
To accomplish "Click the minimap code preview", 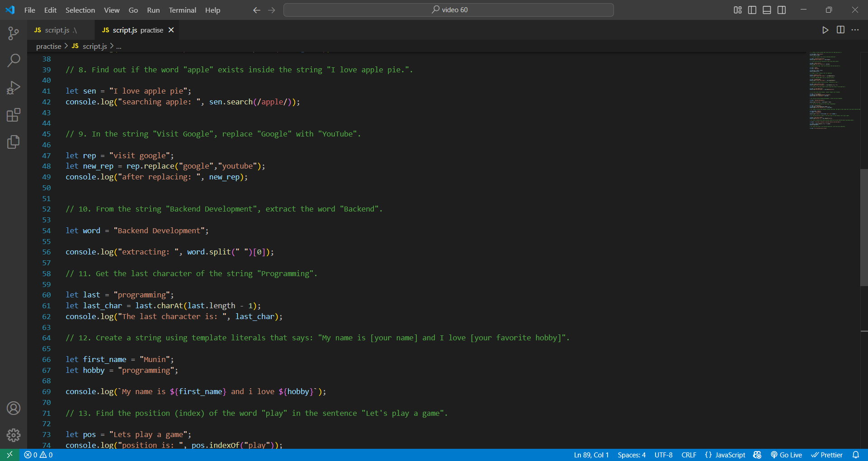I will coord(834,90).
